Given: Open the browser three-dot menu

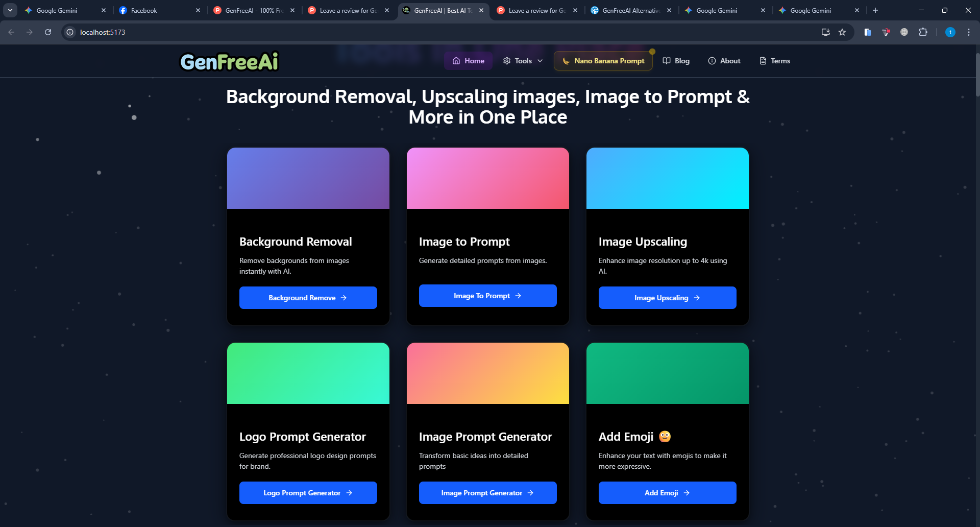Looking at the screenshot, I should 968,32.
